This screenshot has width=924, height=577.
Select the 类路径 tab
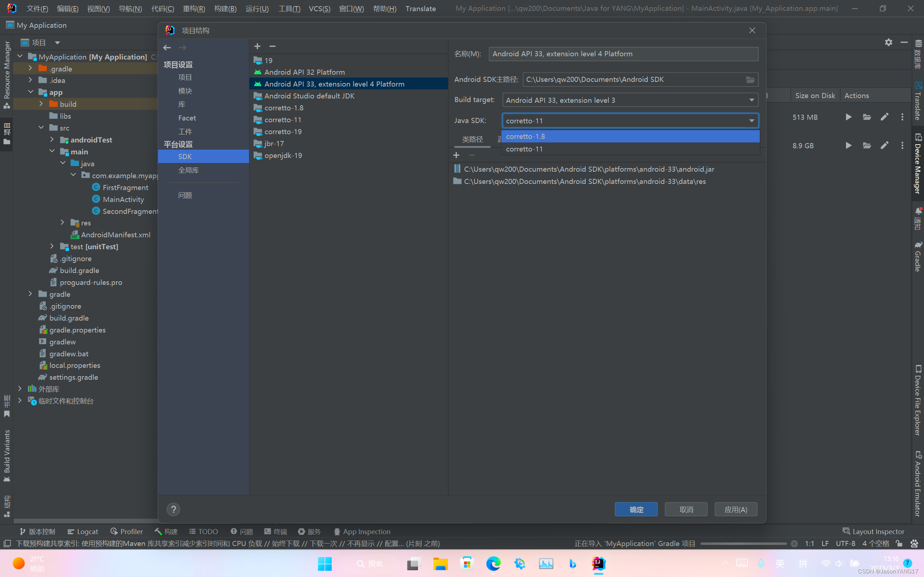pyautogui.click(x=472, y=139)
